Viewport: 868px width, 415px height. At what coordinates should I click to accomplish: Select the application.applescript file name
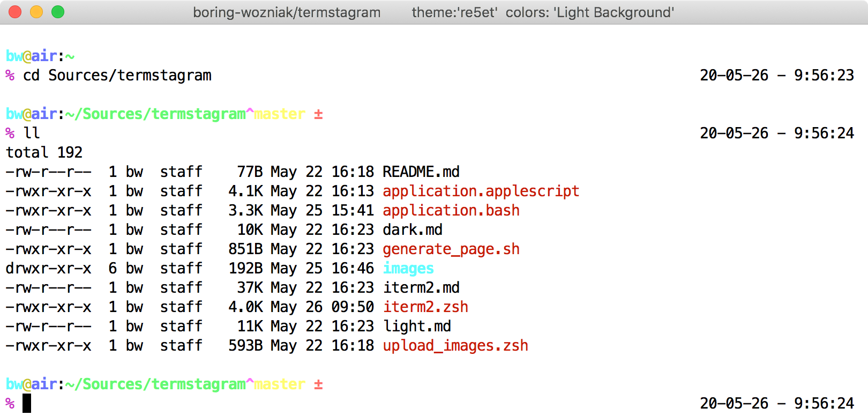click(x=481, y=191)
